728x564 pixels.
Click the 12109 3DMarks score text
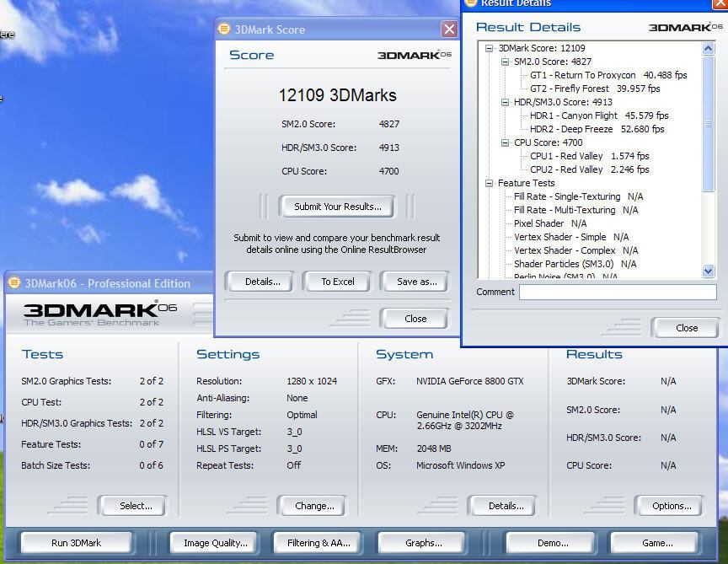338,95
